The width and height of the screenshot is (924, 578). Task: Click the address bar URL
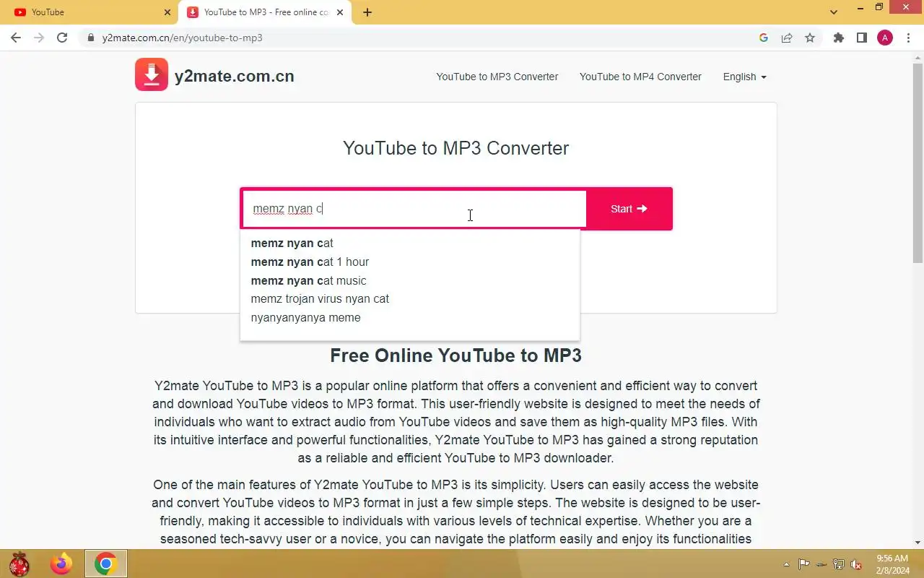point(182,38)
